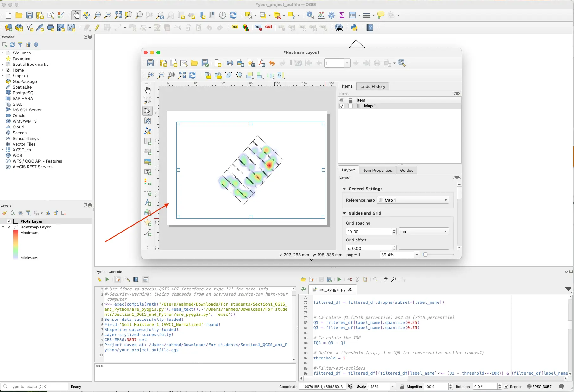Click the Open Data Source Manager icon
The width and height of the screenshot is (574, 392).
point(9,28)
